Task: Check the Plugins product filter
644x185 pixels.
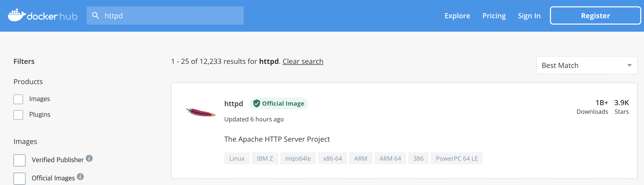Action: 18,115
